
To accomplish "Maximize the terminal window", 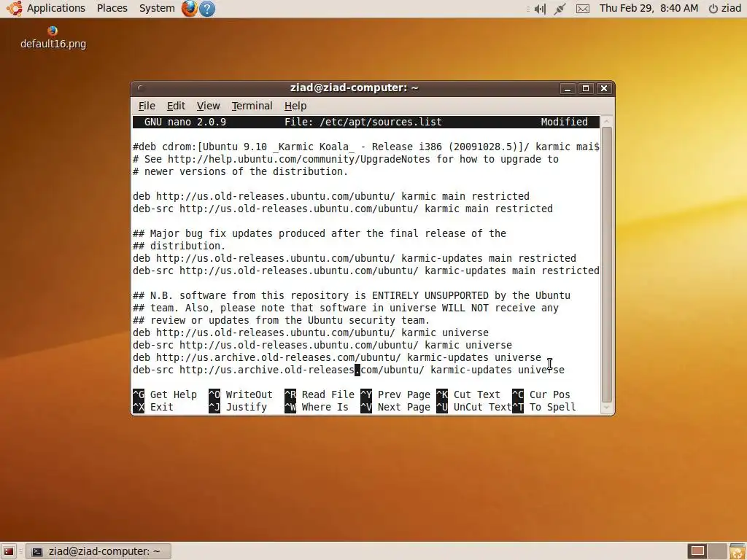I will [x=586, y=88].
